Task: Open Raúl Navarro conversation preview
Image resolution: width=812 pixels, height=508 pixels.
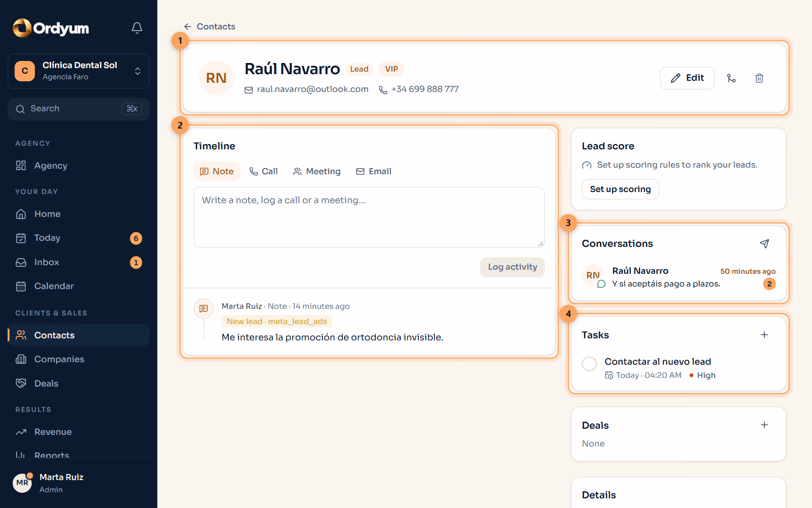Action: pos(679,277)
